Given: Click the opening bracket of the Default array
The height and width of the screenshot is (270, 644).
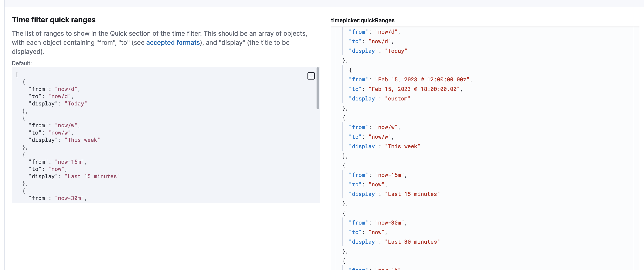Looking at the screenshot, I should click(x=17, y=74).
